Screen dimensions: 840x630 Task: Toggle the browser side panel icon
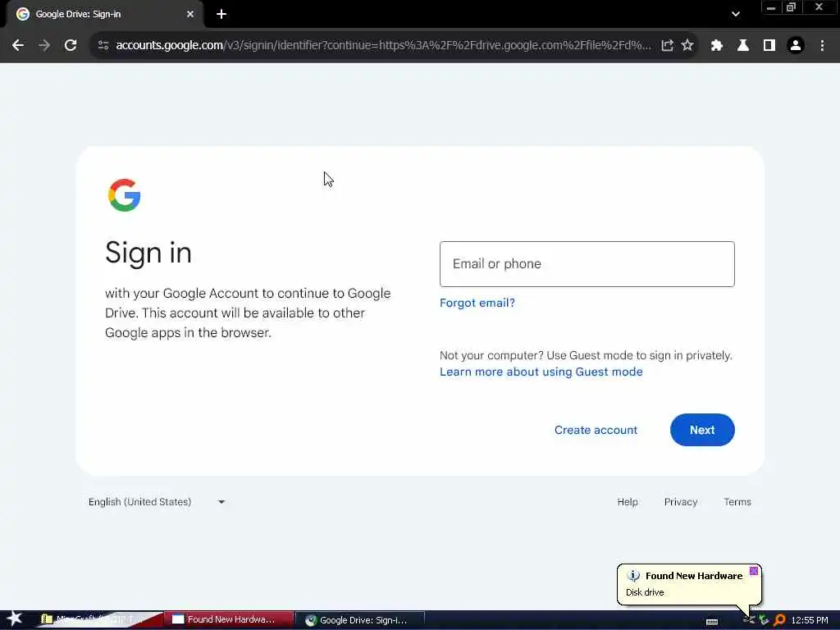pyautogui.click(x=769, y=46)
